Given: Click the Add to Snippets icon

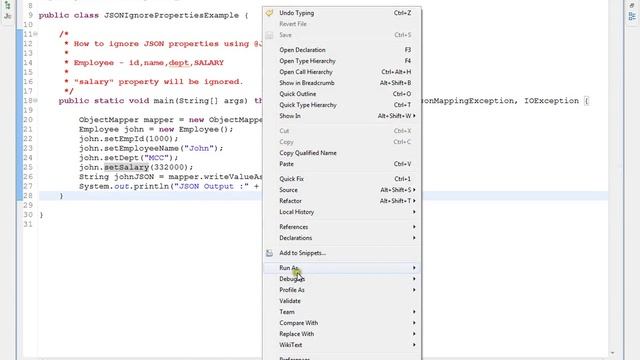Looking at the screenshot, I should coord(269,253).
